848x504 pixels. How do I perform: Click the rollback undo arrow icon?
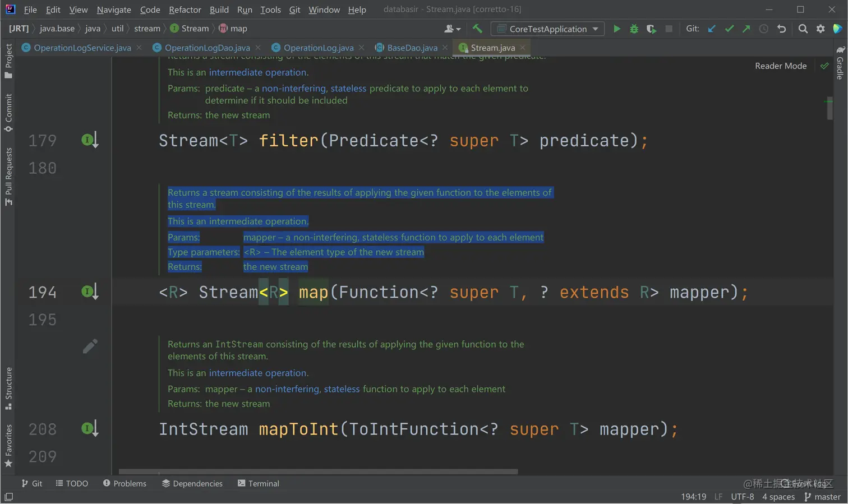point(781,29)
